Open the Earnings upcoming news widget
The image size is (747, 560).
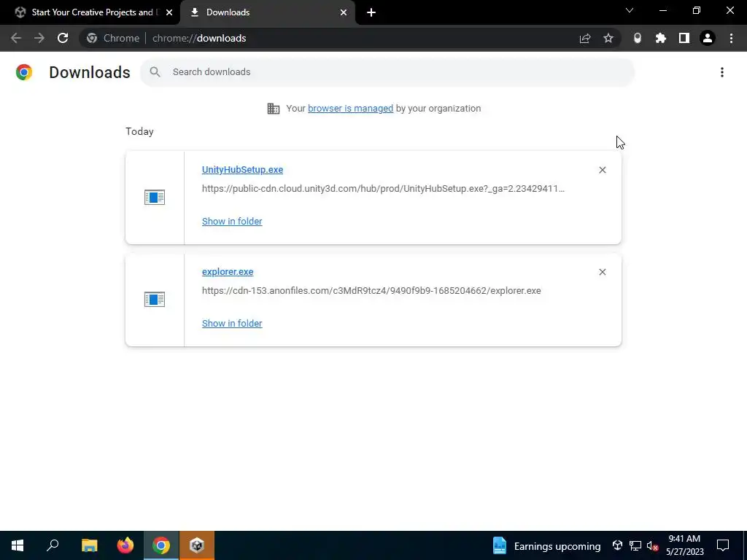pyautogui.click(x=546, y=545)
